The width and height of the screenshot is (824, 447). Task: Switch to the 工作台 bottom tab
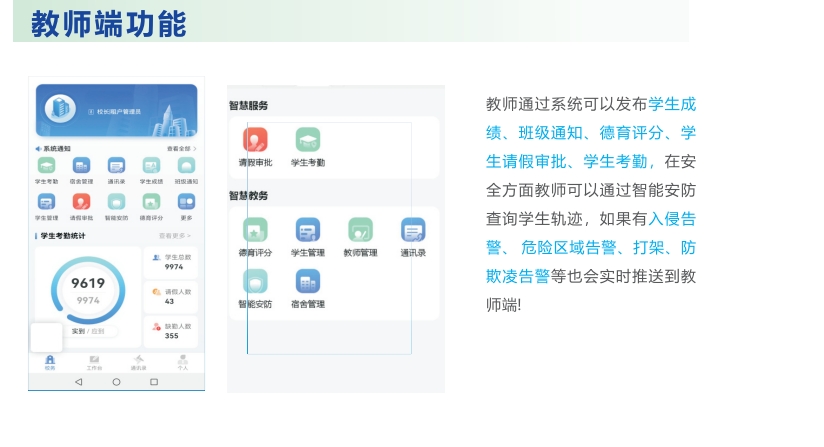coord(94,362)
